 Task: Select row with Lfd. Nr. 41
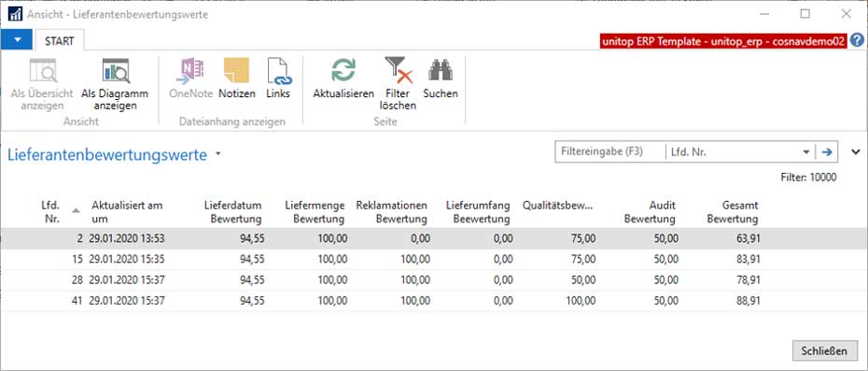(433, 301)
